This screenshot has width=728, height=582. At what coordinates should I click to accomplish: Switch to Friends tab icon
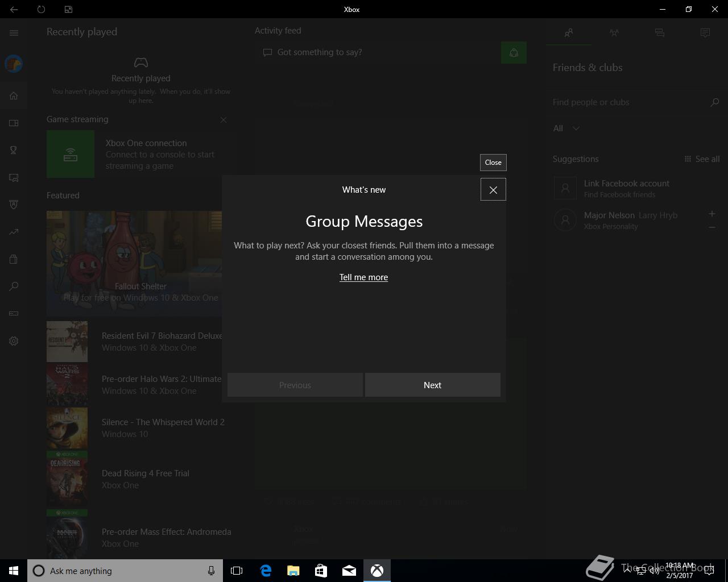click(569, 33)
